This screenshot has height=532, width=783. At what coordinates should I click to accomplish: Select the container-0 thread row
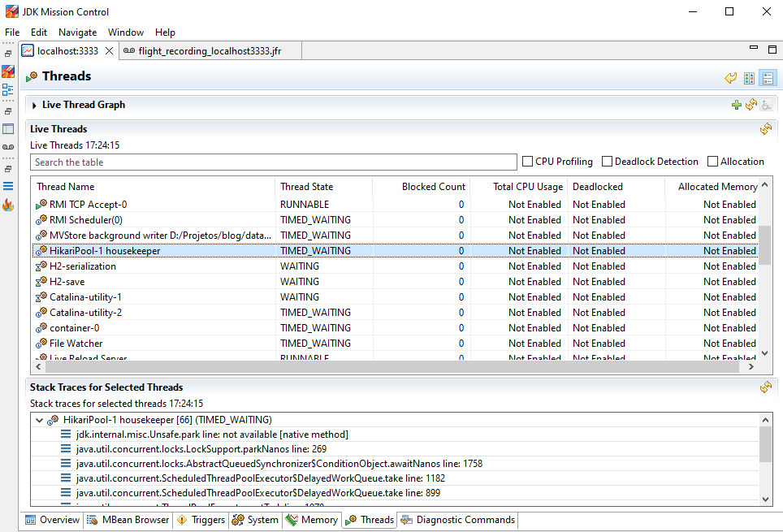pos(395,328)
